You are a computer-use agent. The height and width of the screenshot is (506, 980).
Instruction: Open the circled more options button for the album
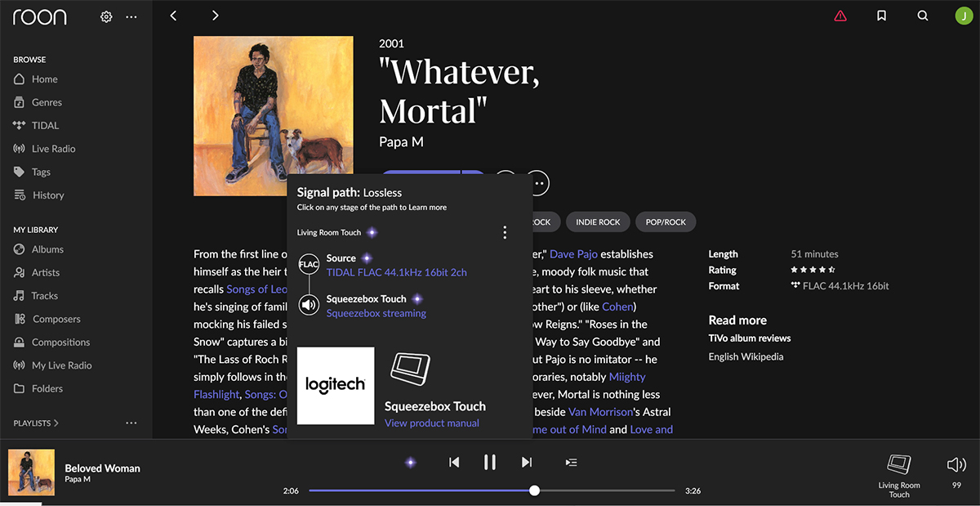(x=537, y=183)
